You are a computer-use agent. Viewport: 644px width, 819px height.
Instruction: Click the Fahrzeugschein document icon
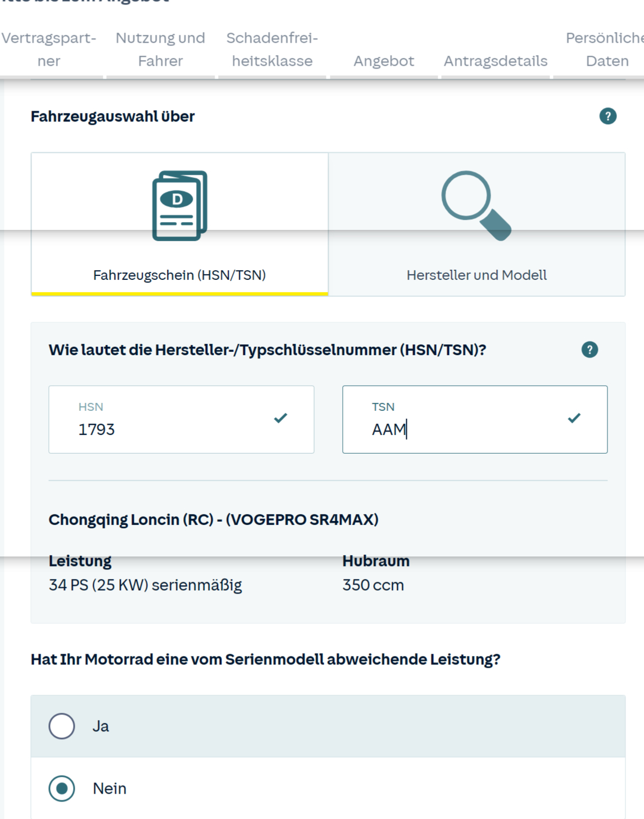tap(180, 206)
